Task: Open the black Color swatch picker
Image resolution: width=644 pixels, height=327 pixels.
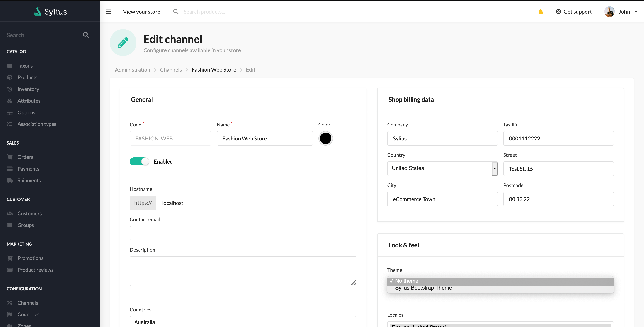Action: point(325,138)
